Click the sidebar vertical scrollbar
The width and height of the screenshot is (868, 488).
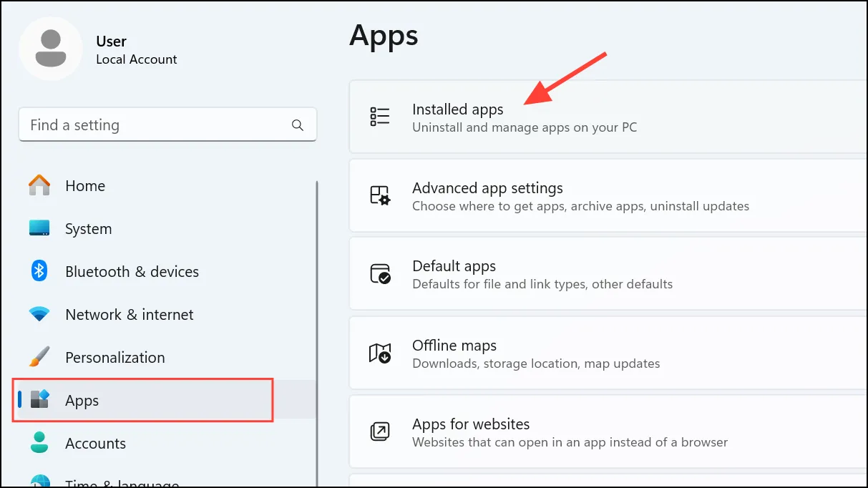[316, 333]
